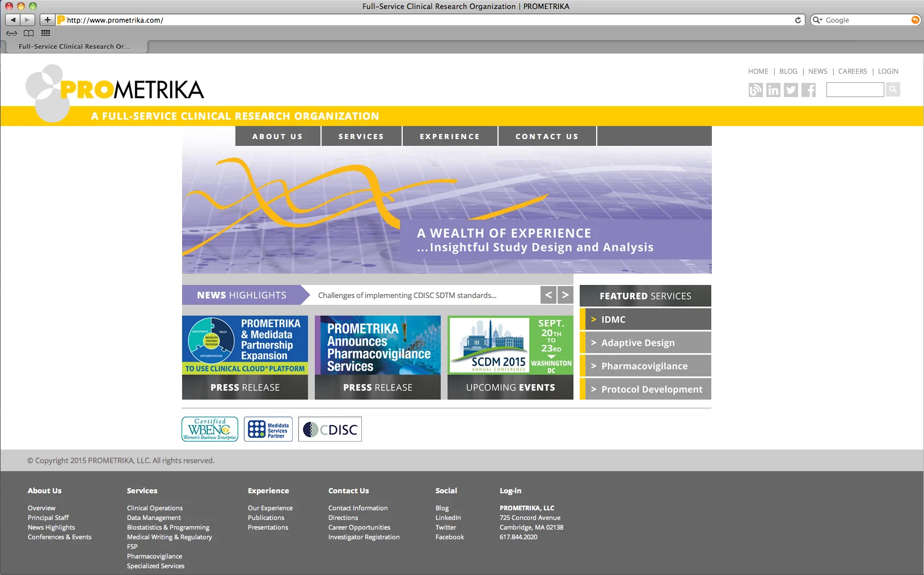The height and width of the screenshot is (575, 924).
Task: Advance news highlights with the right arrow
Action: [566, 295]
